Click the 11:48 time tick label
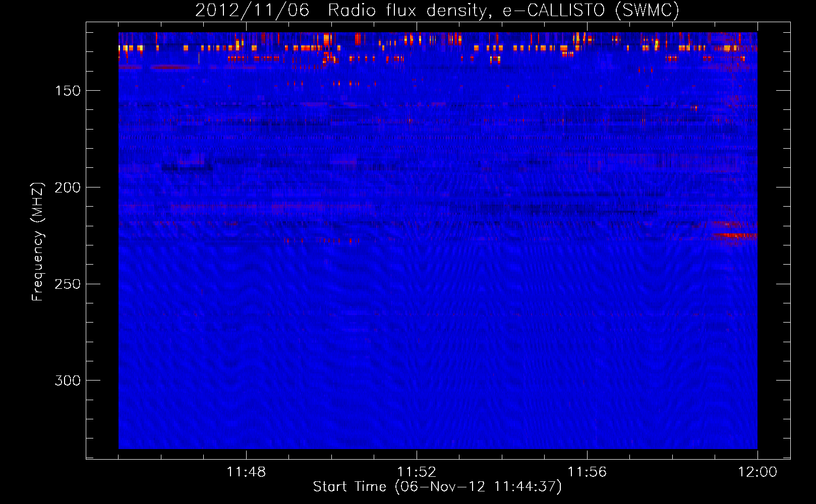The image size is (816, 504). point(246,472)
